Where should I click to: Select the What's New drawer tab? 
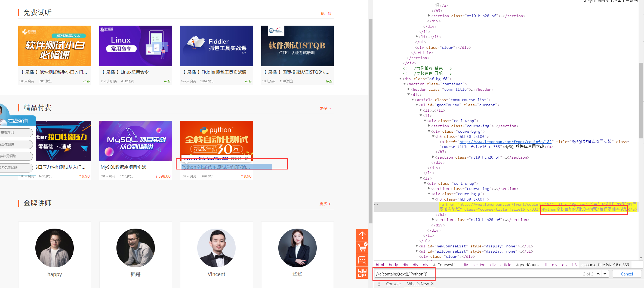coord(418,284)
